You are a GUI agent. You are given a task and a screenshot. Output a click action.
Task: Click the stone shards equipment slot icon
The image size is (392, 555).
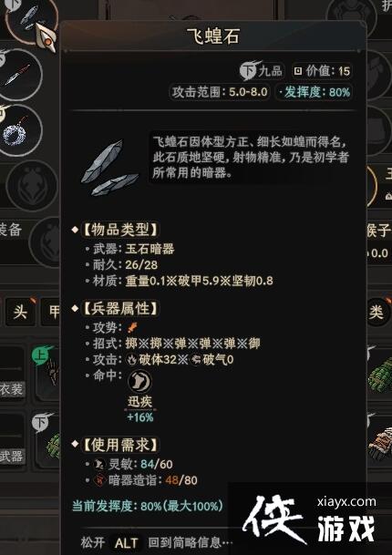[30, 19]
